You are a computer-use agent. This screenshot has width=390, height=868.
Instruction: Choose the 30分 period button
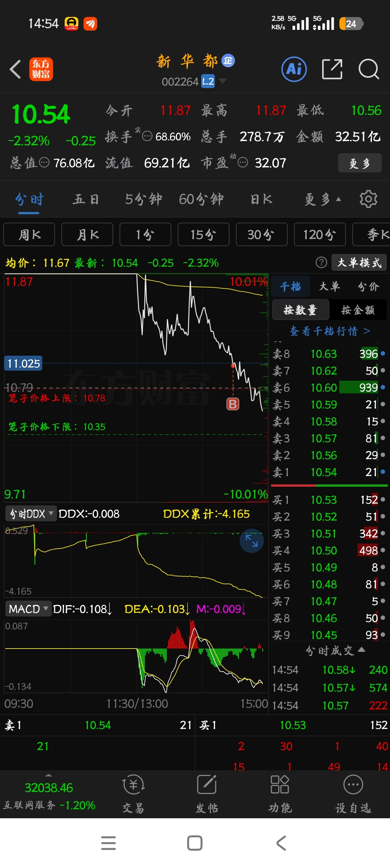[262, 234]
